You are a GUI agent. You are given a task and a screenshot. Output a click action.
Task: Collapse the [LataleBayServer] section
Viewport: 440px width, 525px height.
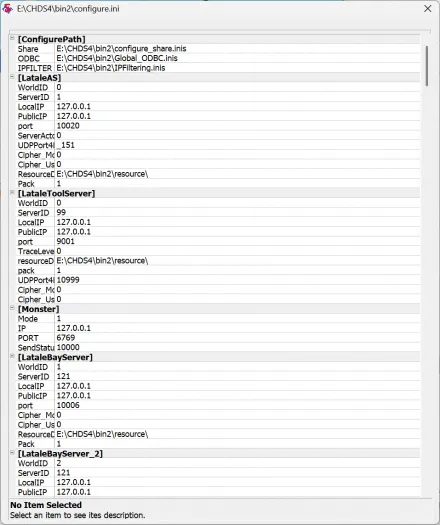[12, 356]
